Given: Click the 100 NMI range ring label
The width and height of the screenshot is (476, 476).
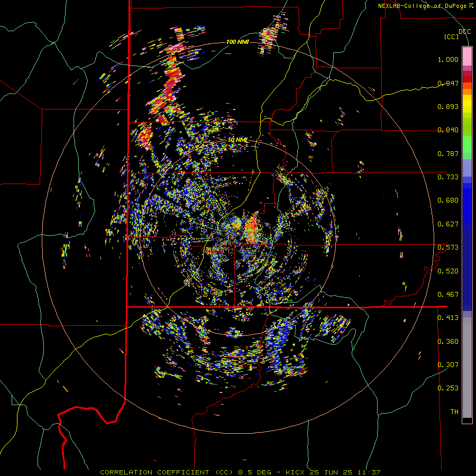Looking at the screenshot, I should (x=237, y=42).
